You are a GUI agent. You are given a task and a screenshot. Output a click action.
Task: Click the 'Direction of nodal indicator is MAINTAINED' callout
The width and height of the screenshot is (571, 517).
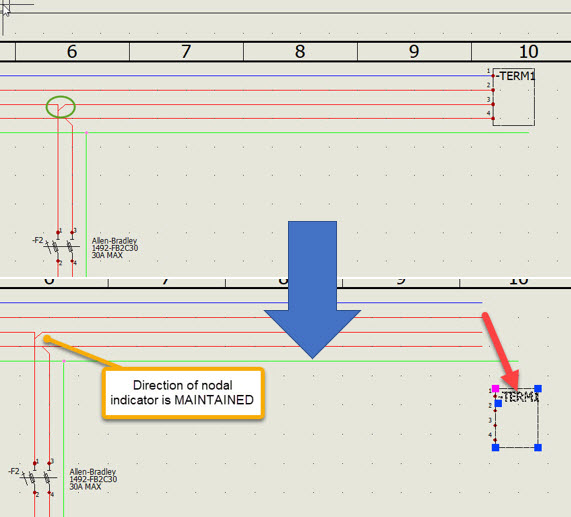click(183, 393)
